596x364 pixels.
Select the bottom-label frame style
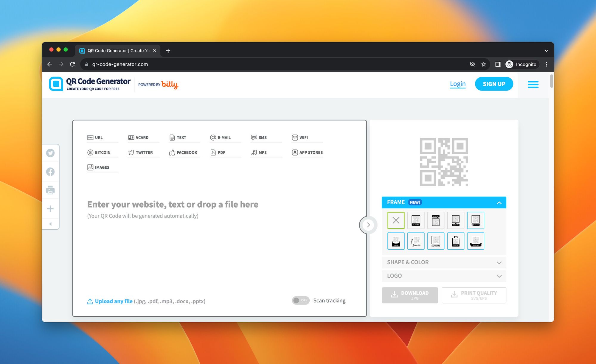tap(415, 220)
